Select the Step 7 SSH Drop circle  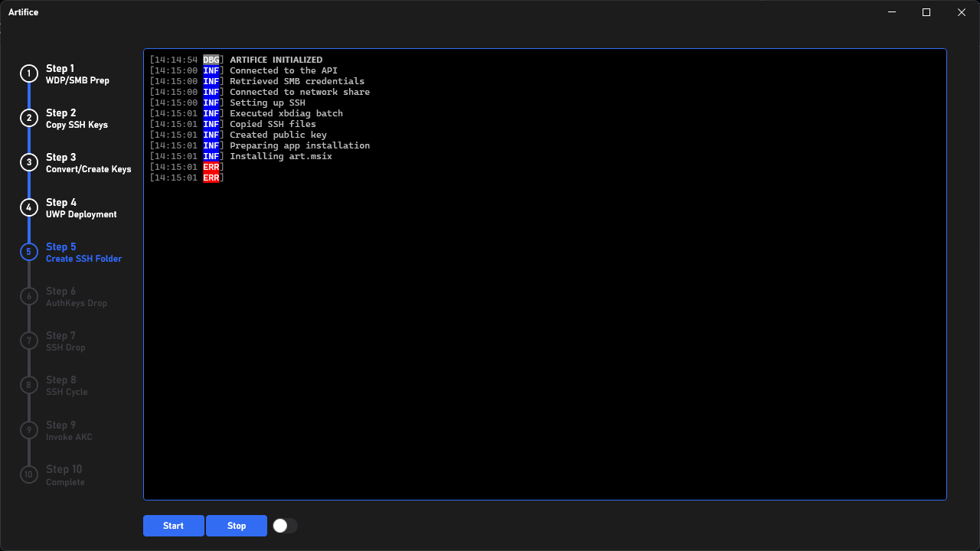pos(28,341)
